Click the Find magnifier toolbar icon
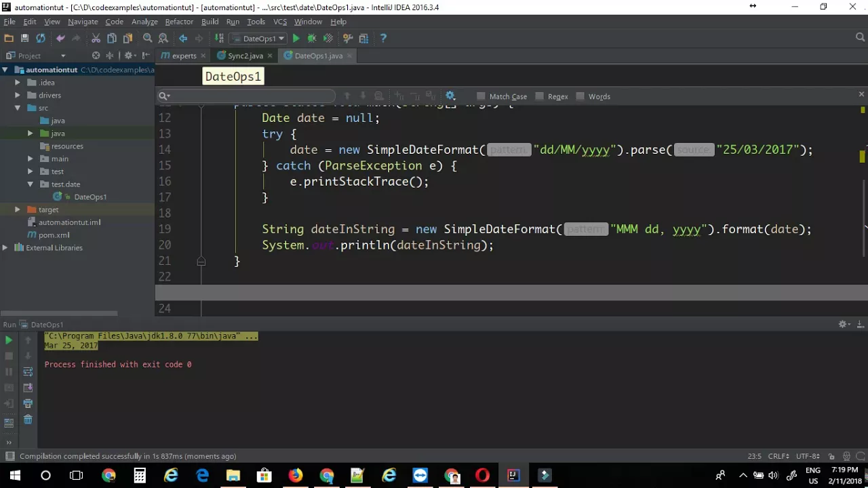The height and width of the screenshot is (488, 868). pyautogui.click(x=147, y=39)
